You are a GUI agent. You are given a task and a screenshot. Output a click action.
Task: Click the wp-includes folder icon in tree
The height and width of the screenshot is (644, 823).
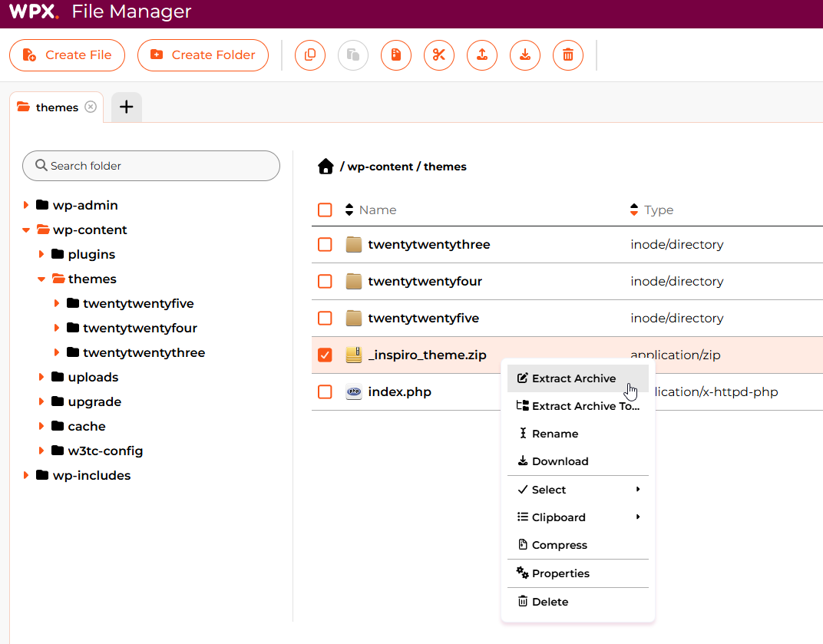(x=42, y=475)
